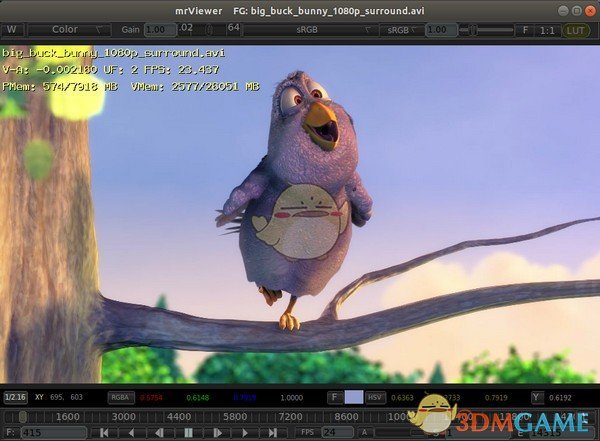This screenshot has height=441, width=600.
Task: Click the XY coordinates readout 695, 603
Action: pos(59,397)
